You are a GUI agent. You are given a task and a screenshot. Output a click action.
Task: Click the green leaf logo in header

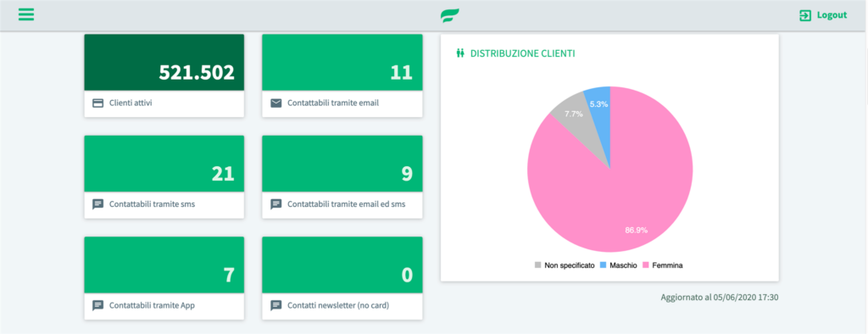click(449, 15)
